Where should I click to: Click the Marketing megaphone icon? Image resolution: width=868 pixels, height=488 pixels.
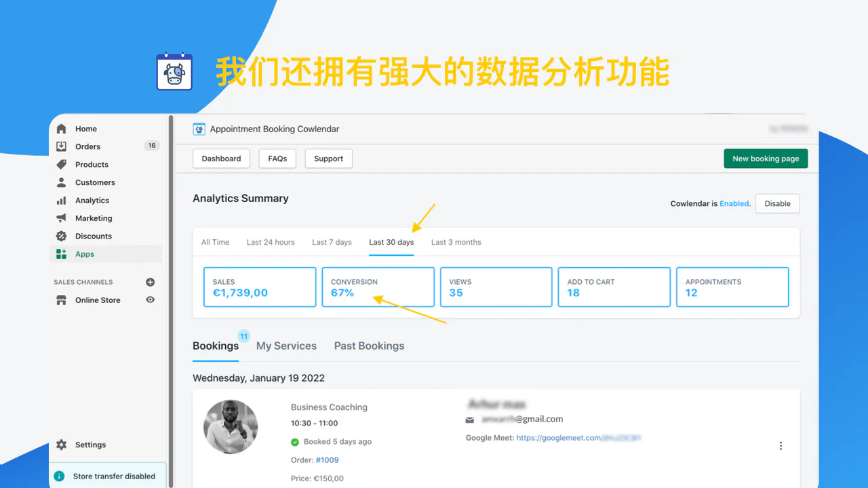click(x=62, y=218)
